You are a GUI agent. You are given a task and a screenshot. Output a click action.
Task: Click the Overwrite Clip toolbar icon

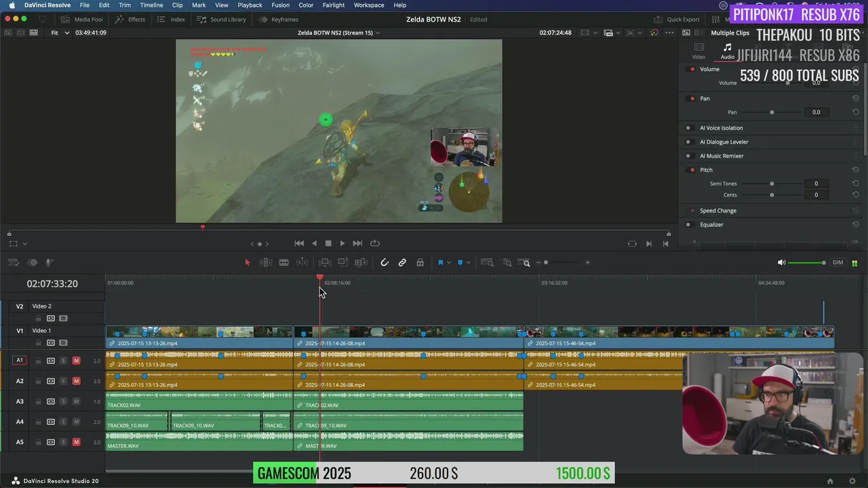[343, 262]
